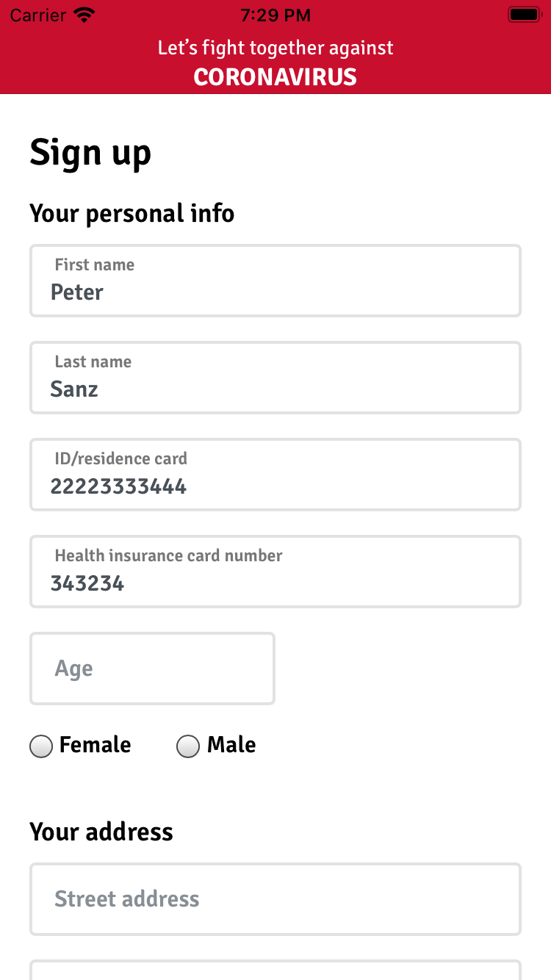551x980 pixels.
Task: Focus the First name field containing Peter
Action: [x=275, y=281]
